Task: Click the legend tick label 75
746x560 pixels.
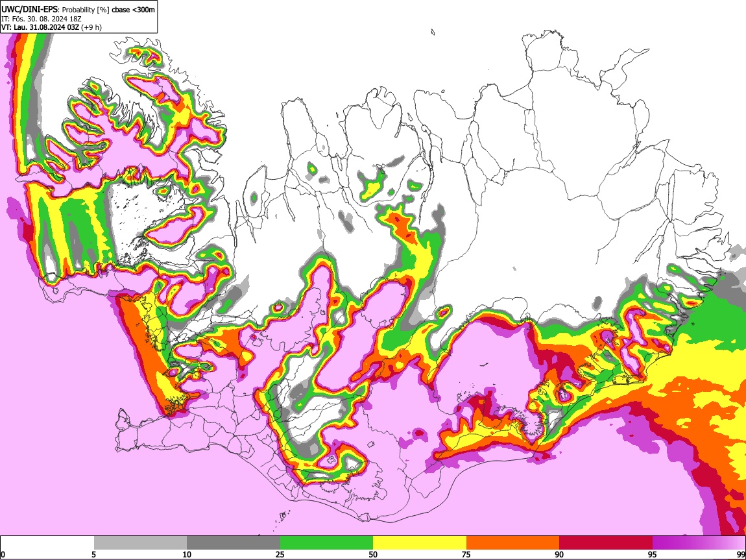Action: click(466, 555)
